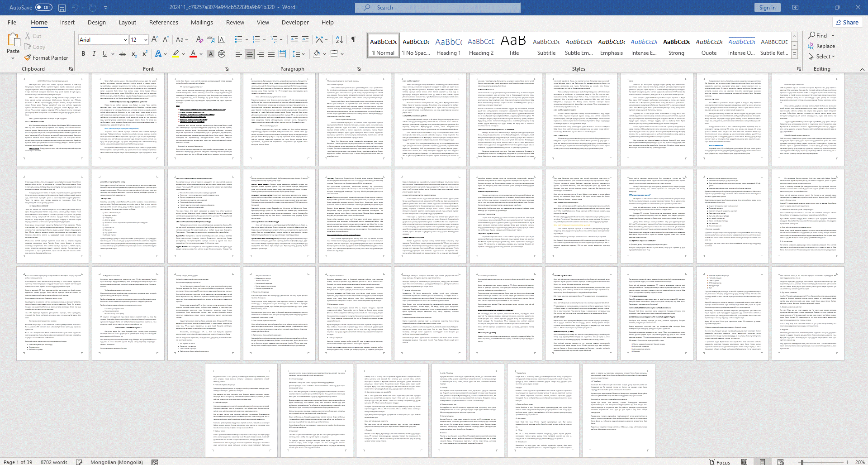The image size is (868, 465).
Task: Expand the numbering list dropdown
Action: click(x=264, y=39)
